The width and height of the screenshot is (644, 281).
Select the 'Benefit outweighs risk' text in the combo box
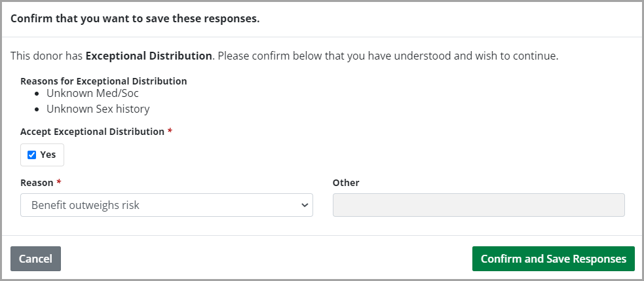click(x=85, y=205)
